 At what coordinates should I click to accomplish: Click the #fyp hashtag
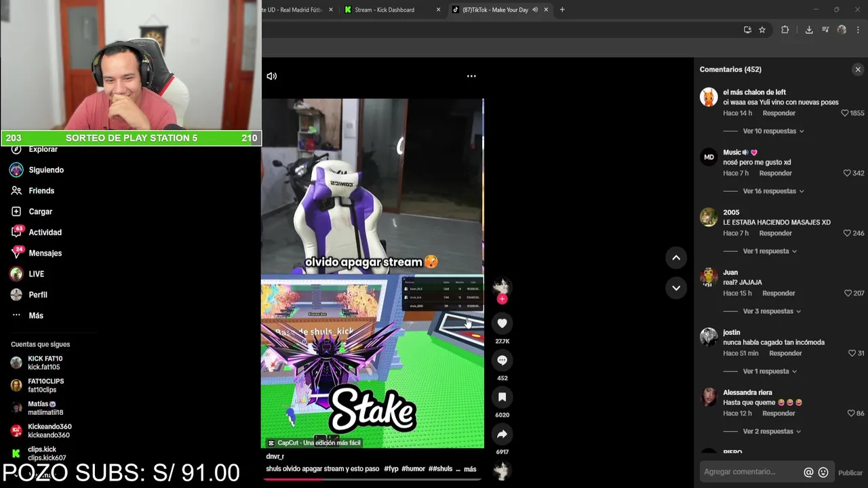coord(391,469)
